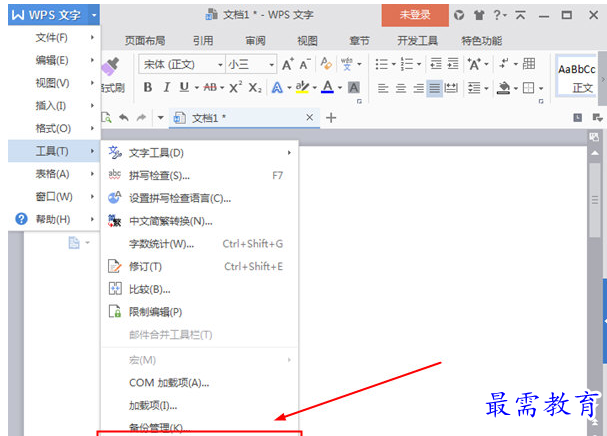The image size is (607, 436).
Task: Align text right
Action: tap(418, 89)
